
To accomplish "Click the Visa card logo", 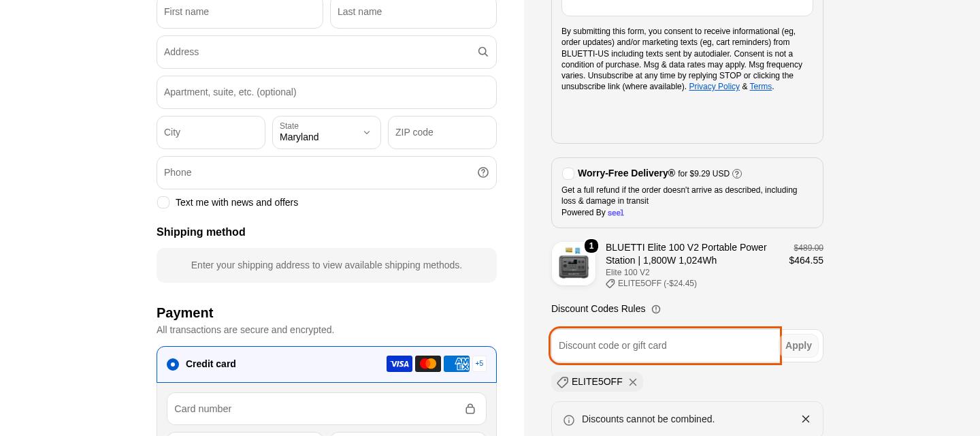I will 399,364.
